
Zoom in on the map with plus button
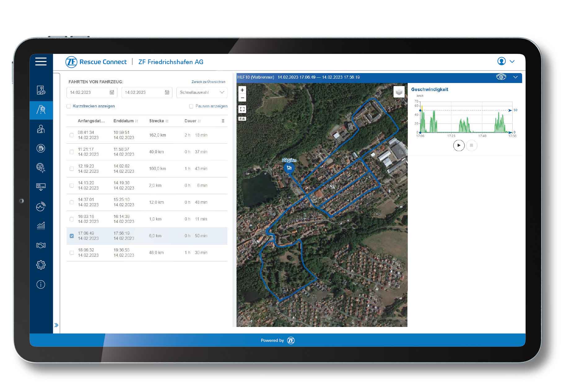pyautogui.click(x=242, y=90)
